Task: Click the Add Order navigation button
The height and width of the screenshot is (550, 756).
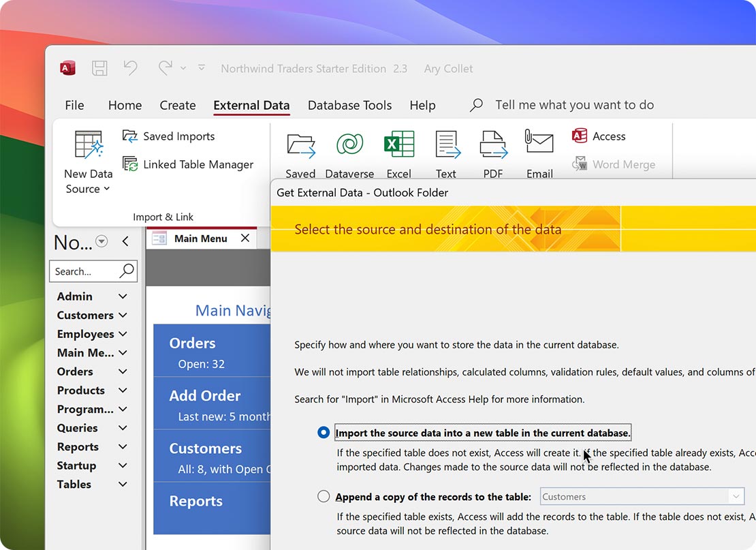Action: coord(212,403)
